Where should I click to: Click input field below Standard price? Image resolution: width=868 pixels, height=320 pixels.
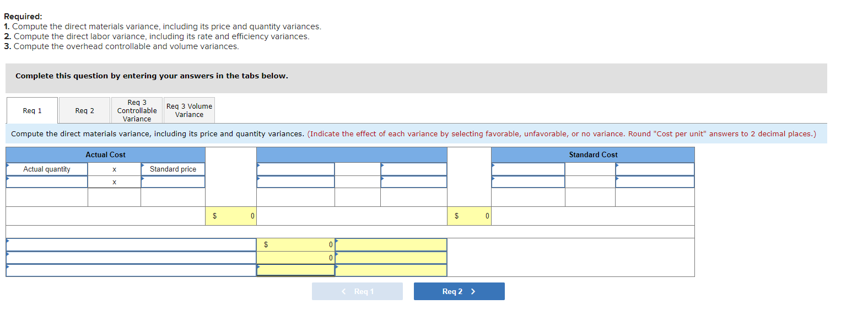173,182
